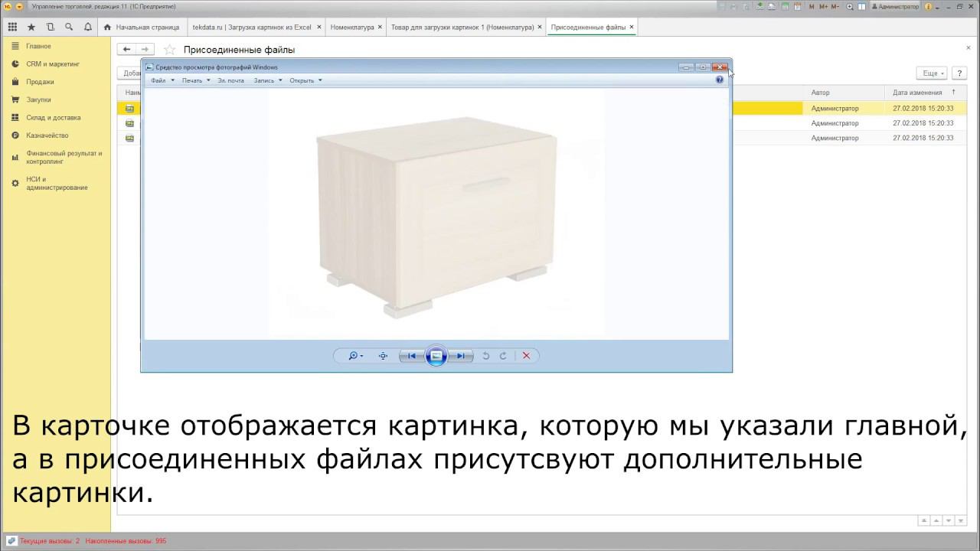Select the third file row icon
This screenshot has height=551, width=980.
pos(129,139)
